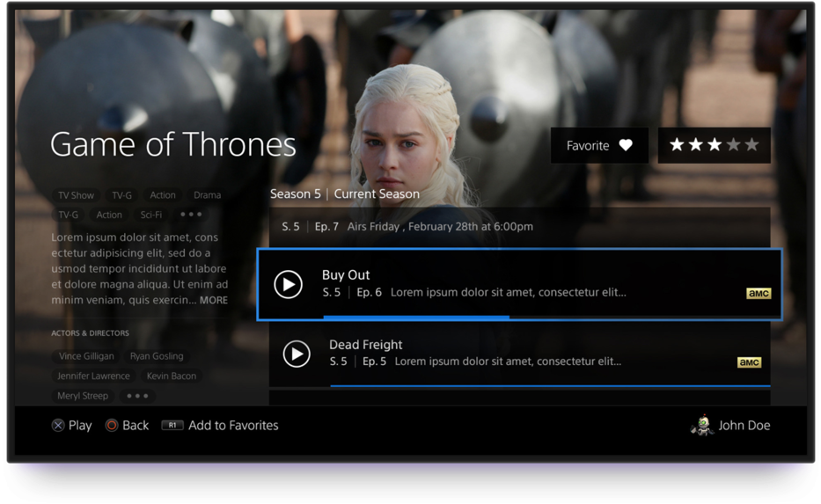Expand more actors with the dots
Image resolution: width=821 pixels, height=504 pixels.
click(137, 396)
